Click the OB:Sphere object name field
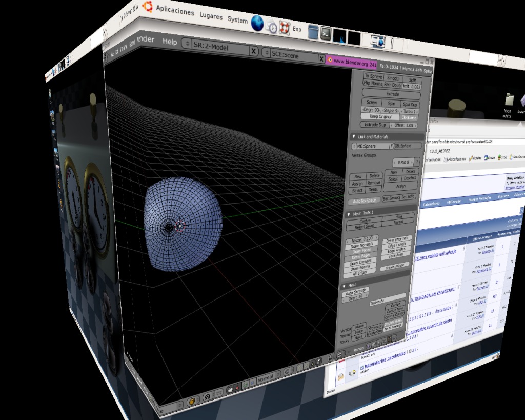The image size is (525, 420). coord(408,146)
